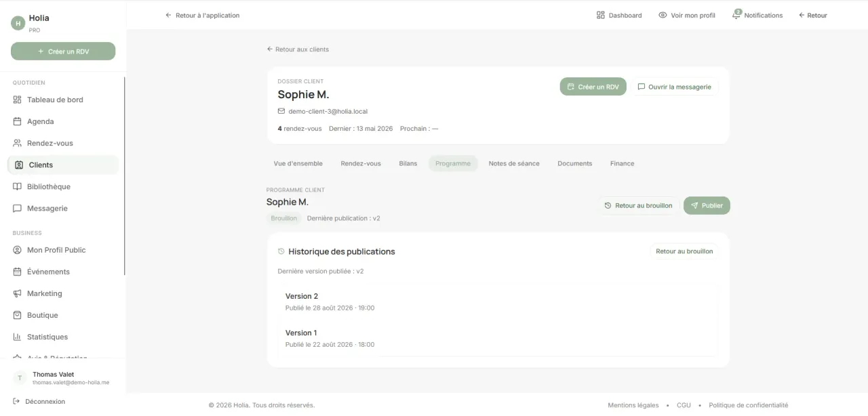Click the Agenda calendar icon

18,121
